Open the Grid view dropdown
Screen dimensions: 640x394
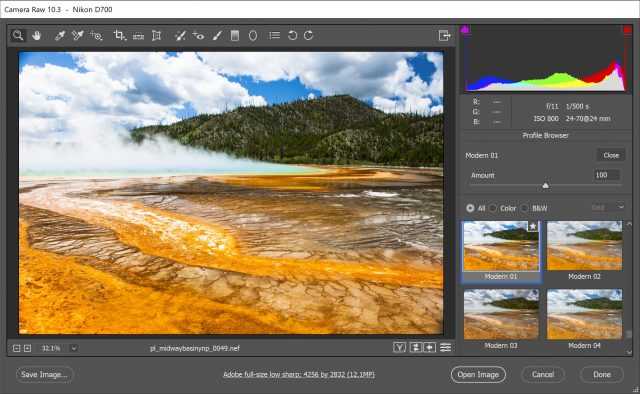click(x=608, y=208)
